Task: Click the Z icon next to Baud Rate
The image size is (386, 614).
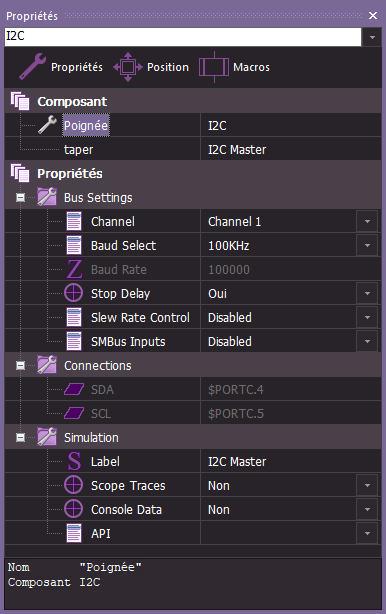Action: point(74,269)
